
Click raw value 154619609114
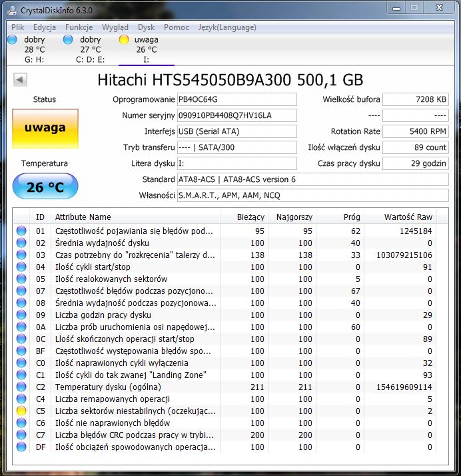[x=404, y=387]
